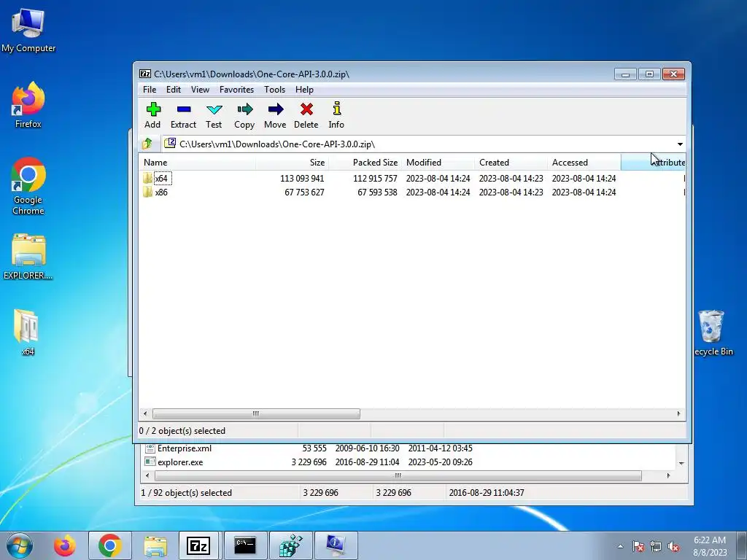Open the View menu
The image size is (747, 560).
tap(200, 90)
